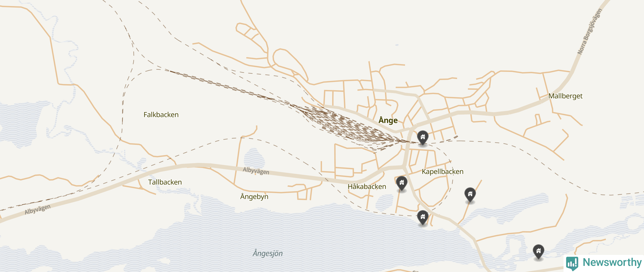The height and width of the screenshot is (272, 644).
Task: Click the Tallbacken place label
Action: point(165,182)
